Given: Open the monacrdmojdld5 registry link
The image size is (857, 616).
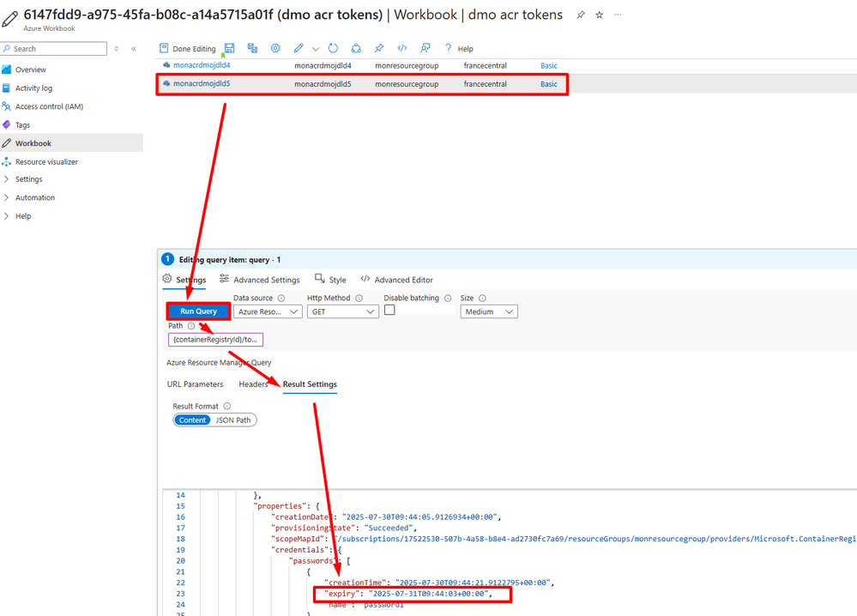Looking at the screenshot, I should coord(202,83).
